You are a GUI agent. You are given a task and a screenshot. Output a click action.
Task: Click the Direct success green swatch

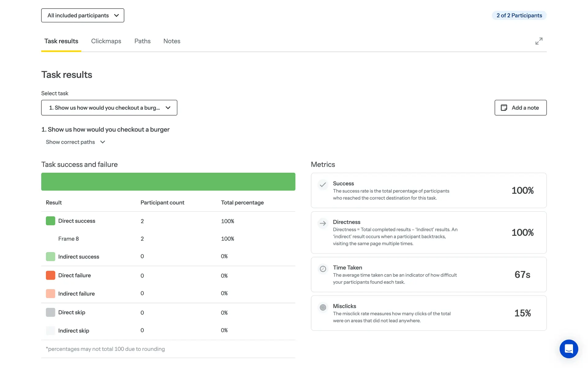[51, 221]
